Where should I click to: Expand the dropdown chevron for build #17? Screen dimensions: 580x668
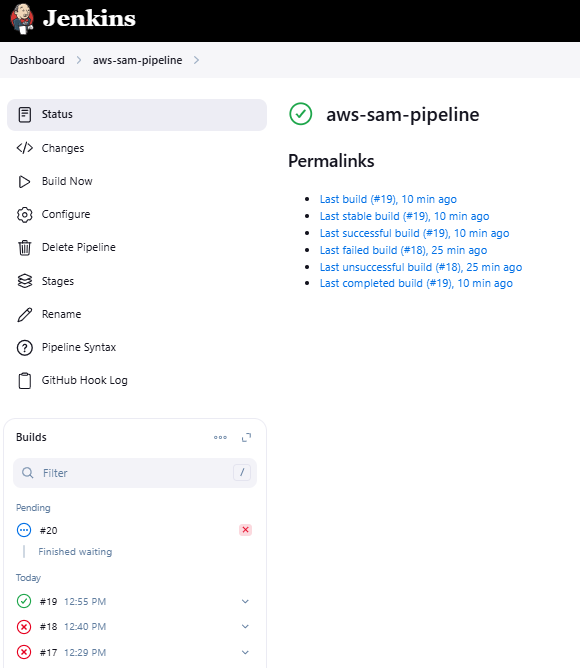(x=245, y=652)
